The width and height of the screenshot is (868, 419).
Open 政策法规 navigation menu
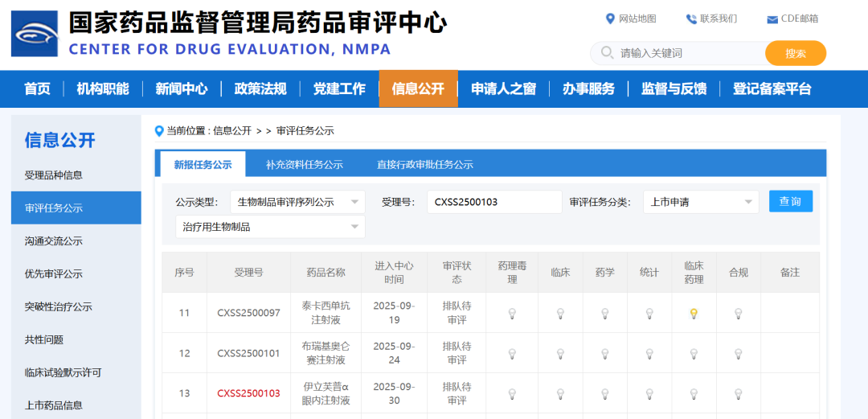[260, 88]
